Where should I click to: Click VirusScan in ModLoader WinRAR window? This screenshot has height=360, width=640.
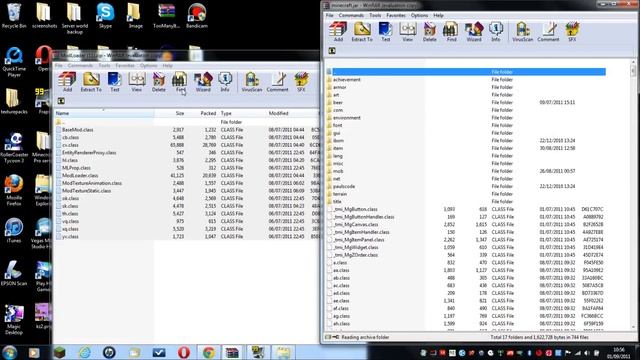(x=252, y=82)
